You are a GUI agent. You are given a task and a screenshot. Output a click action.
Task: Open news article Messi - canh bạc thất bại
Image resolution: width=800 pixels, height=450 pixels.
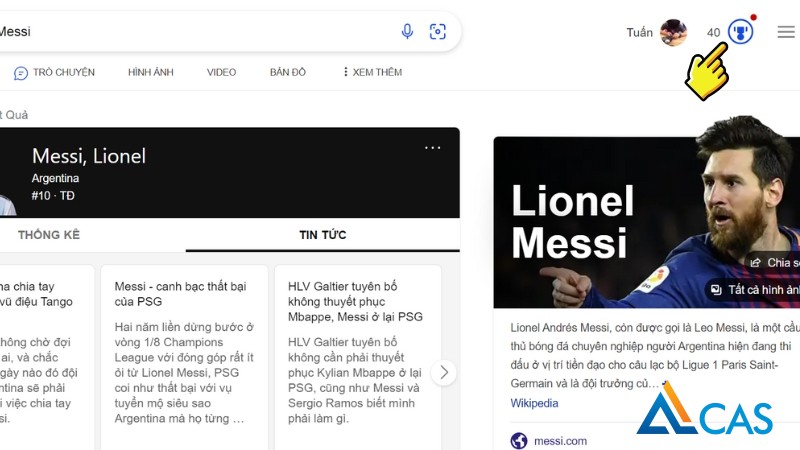click(180, 294)
